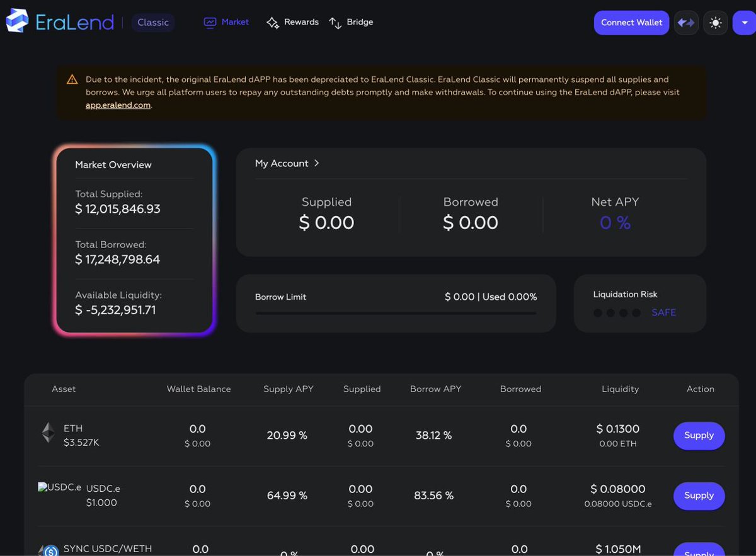Click the network switch arrows icon
Image resolution: width=756 pixels, height=556 pixels.
pos(685,23)
